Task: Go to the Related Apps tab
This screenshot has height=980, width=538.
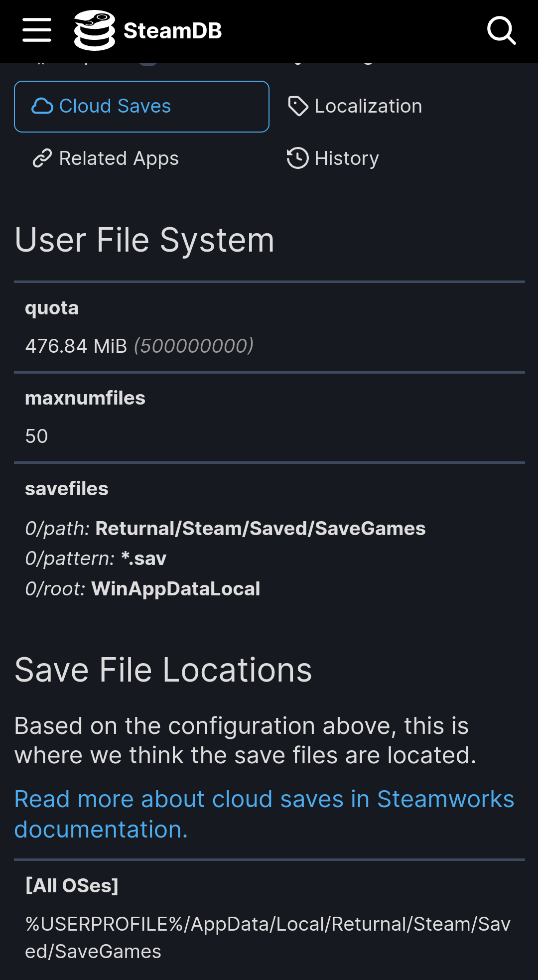Action: 119,158
